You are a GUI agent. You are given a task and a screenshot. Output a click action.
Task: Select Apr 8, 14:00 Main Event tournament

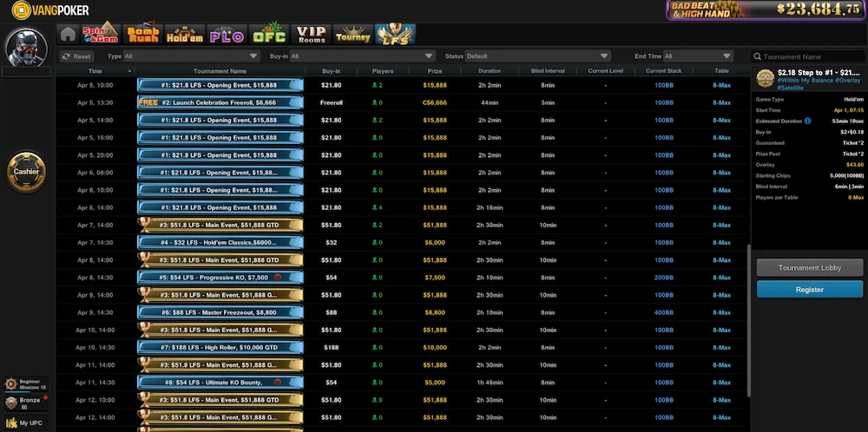[x=220, y=260]
